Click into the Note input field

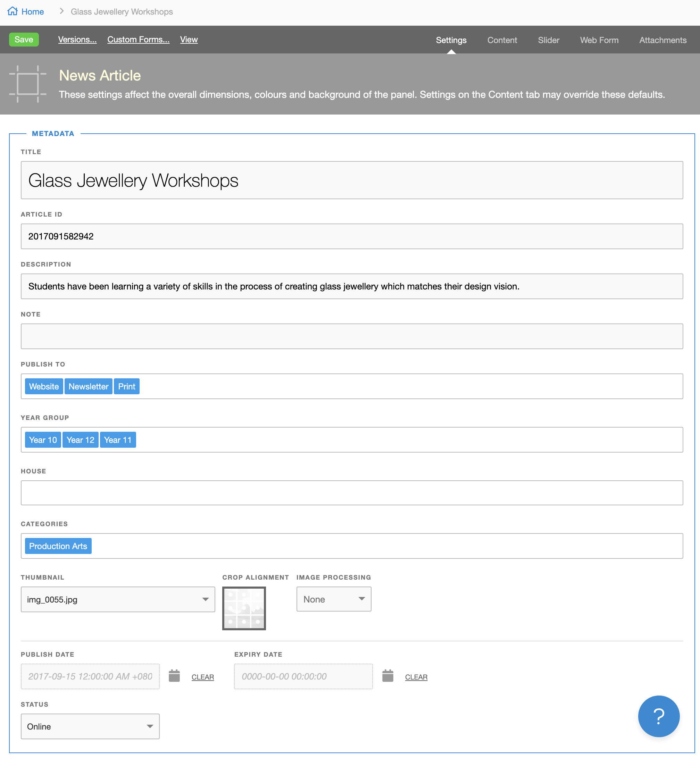pyautogui.click(x=351, y=336)
